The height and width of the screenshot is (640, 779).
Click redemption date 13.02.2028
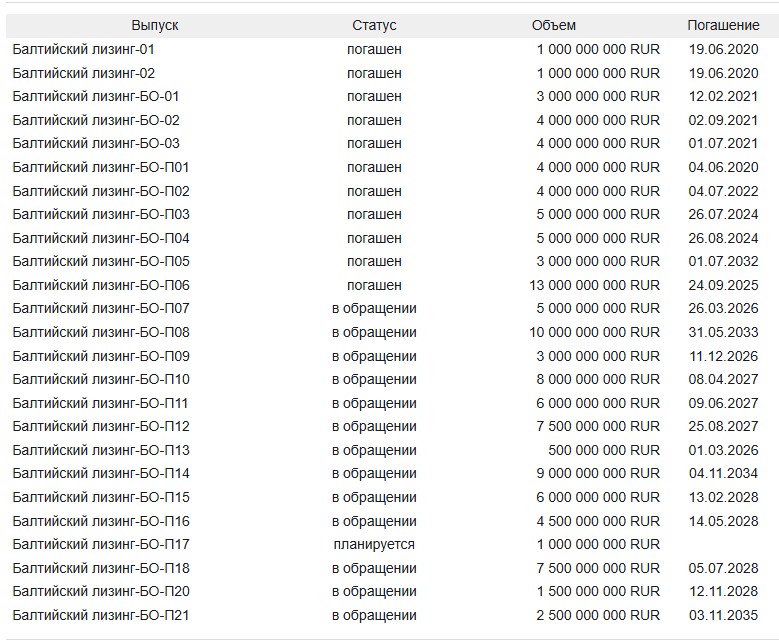coord(723,497)
